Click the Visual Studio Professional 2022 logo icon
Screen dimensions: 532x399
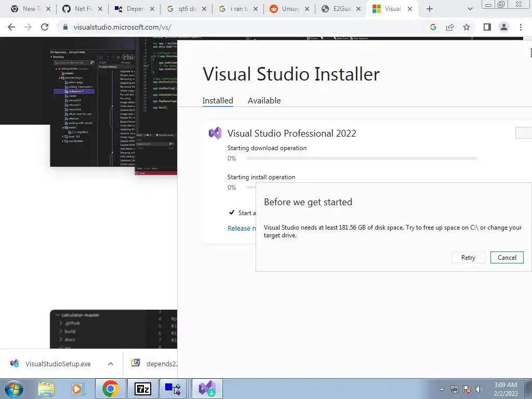[215, 133]
